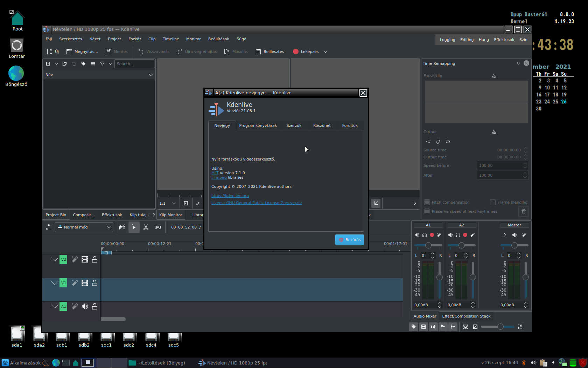The height and width of the screenshot is (368, 588).
Task: Open the Leképzés render dropdown arrow
Action: pos(325,52)
